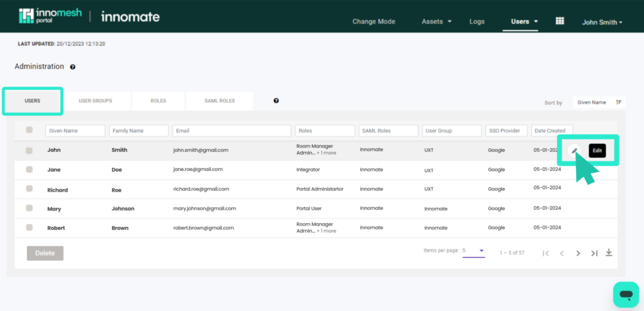This screenshot has width=644, height=311.
Task: Select the checkbox for Jane Doe
Action: coord(29,169)
